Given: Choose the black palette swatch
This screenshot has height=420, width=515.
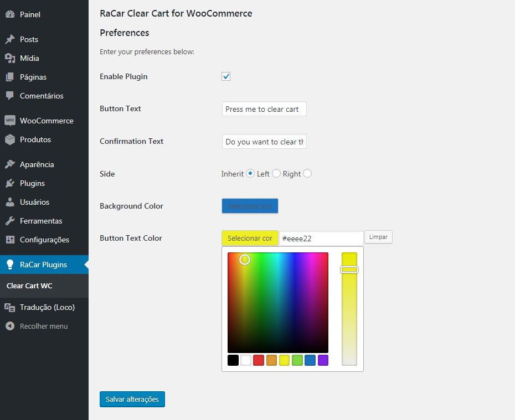Looking at the screenshot, I should pos(233,360).
